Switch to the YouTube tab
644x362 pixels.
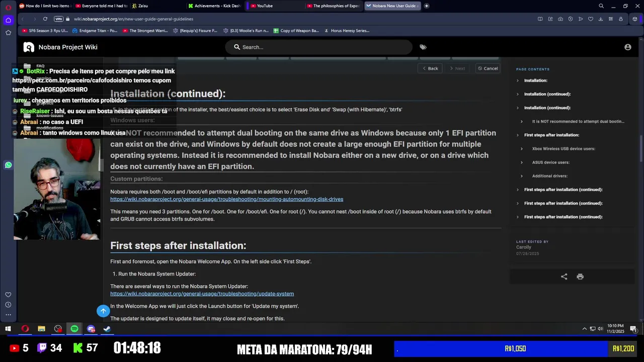[274, 6]
